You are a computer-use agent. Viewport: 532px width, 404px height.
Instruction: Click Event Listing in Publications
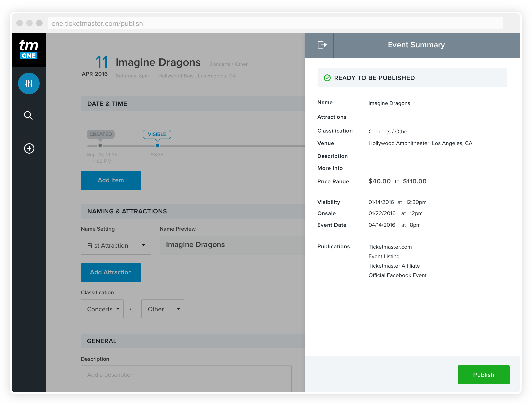point(384,256)
